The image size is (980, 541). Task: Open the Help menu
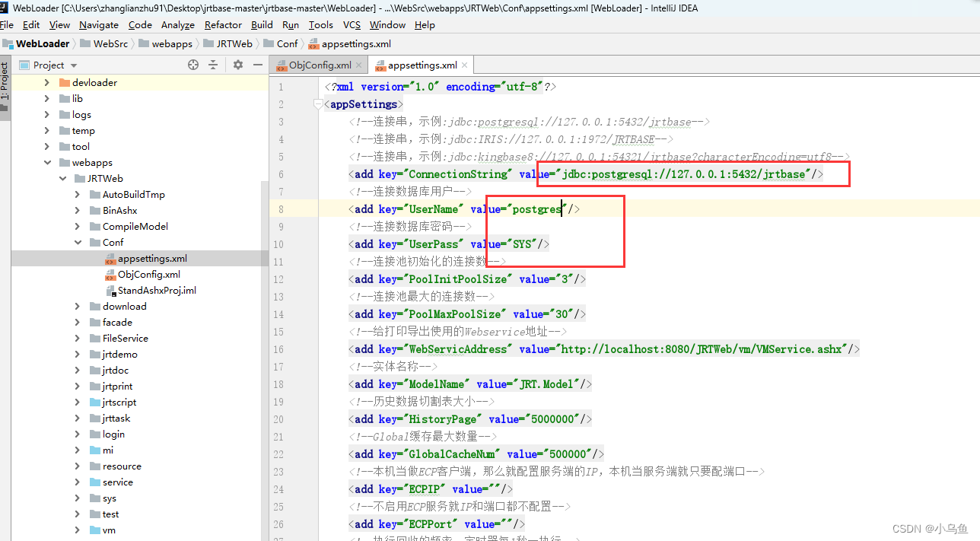pos(425,25)
